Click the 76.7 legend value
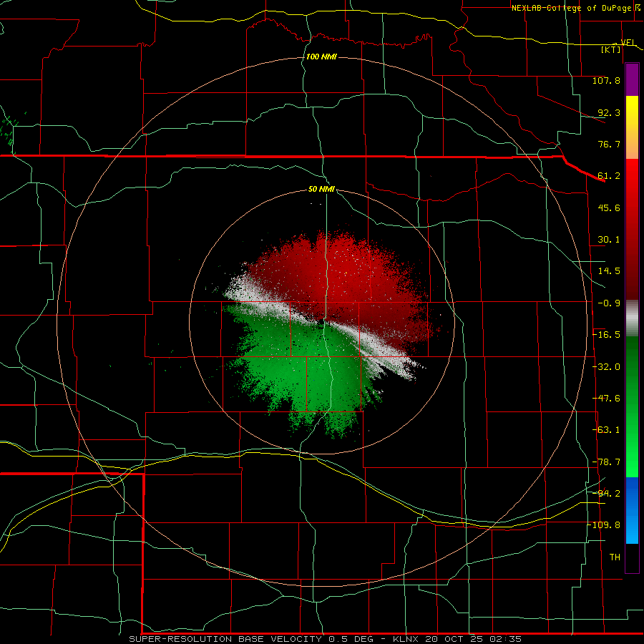 609,144
